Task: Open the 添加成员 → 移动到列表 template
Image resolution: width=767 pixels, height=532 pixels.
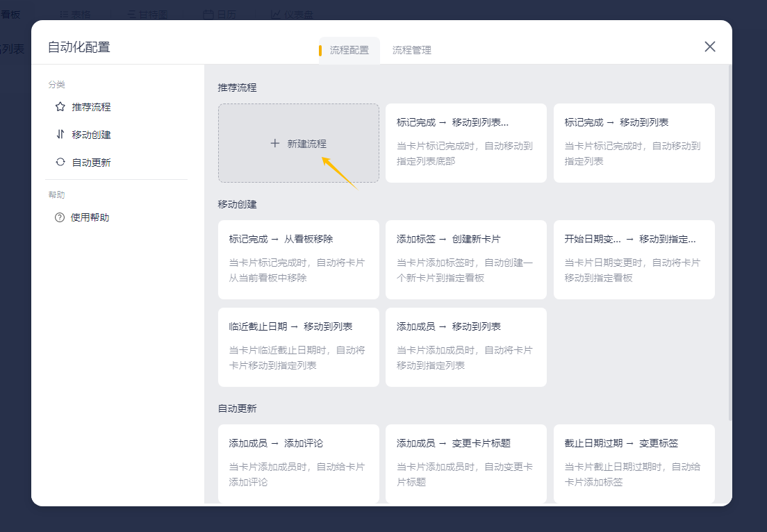Action: tap(466, 347)
